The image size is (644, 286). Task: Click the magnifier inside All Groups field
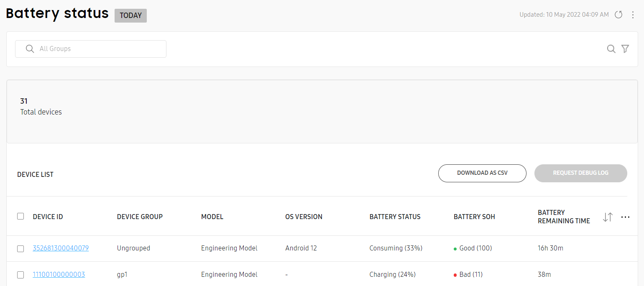[x=30, y=49]
